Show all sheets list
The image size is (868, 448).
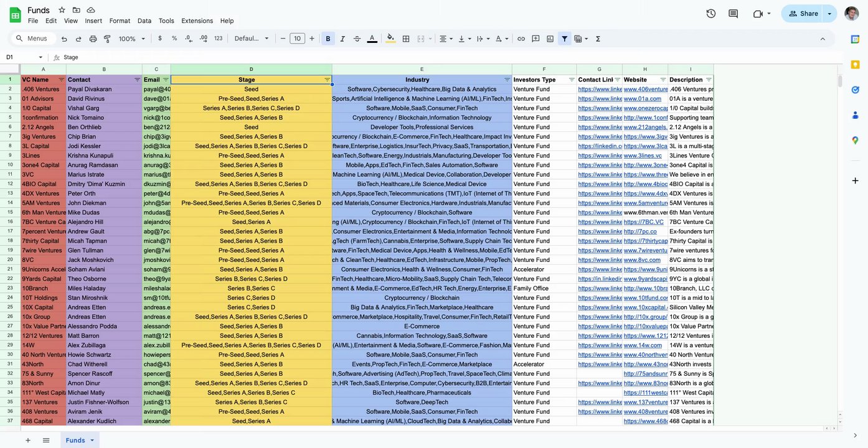(x=46, y=441)
